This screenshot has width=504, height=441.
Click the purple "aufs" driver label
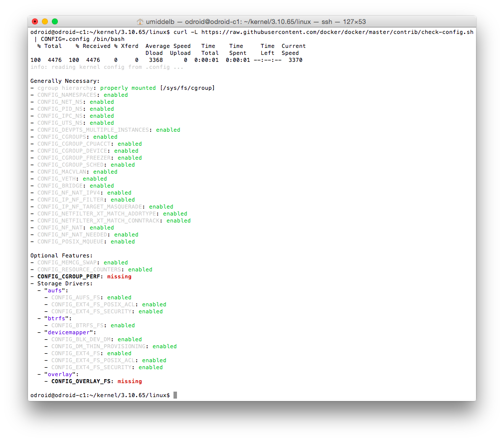coord(55,291)
